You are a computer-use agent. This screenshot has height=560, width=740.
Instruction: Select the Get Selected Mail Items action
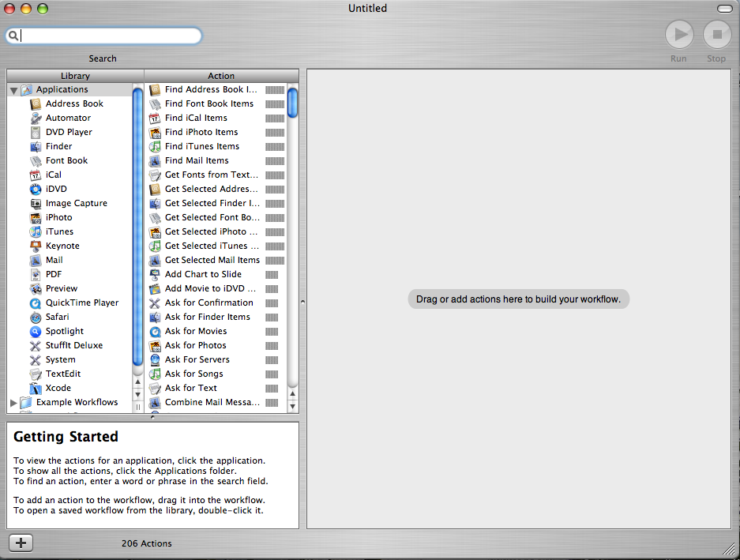point(216,260)
